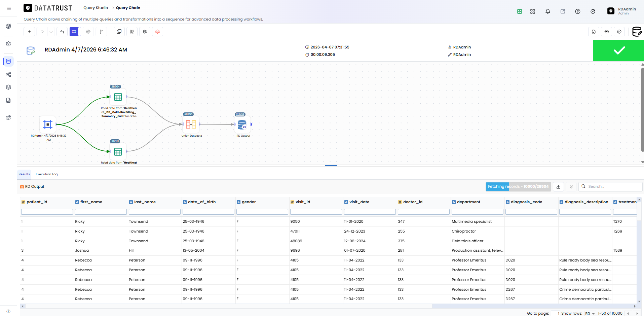Click the globe toolbar icon
The image size is (644, 316).
tap(88, 32)
